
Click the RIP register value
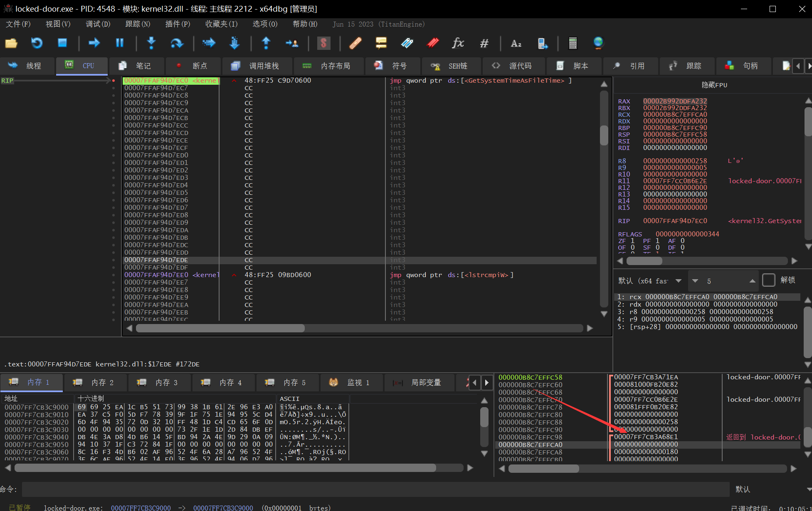pos(675,221)
